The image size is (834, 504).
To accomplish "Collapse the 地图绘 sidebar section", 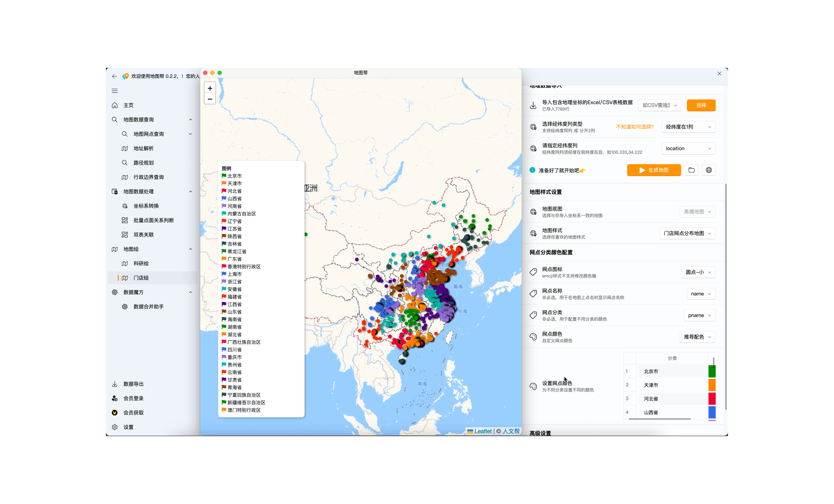I will (x=190, y=249).
